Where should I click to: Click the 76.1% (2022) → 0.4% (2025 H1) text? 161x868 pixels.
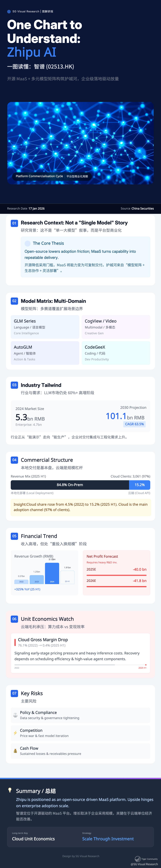[42, 646]
